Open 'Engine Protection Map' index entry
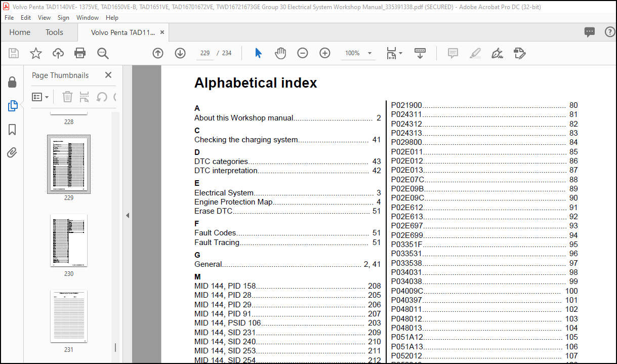The image size is (617, 364). point(287,202)
